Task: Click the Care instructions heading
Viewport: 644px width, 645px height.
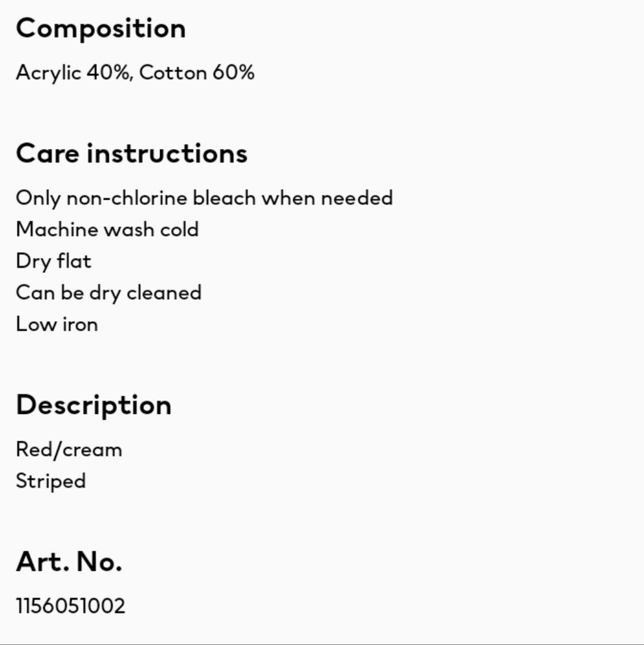Action: tap(132, 154)
